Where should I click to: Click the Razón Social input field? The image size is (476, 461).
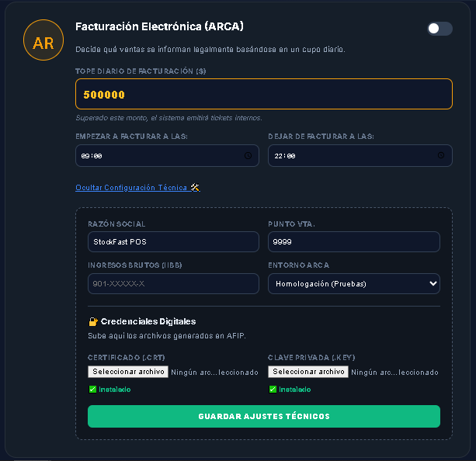coord(173,242)
